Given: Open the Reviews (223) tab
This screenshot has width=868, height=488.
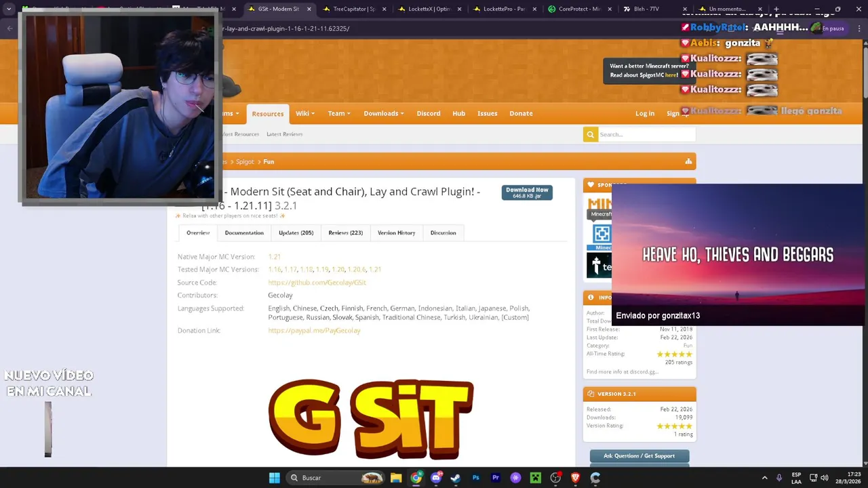Looking at the screenshot, I should point(345,232).
